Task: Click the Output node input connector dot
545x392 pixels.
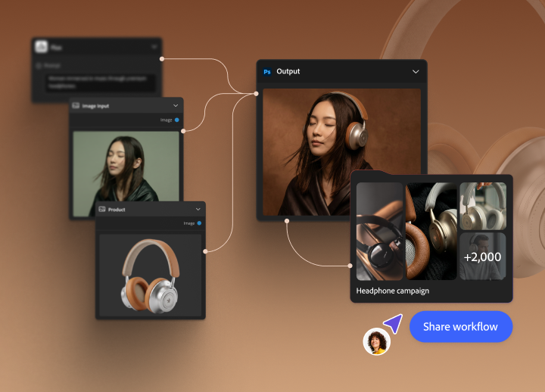Action: 256,94
